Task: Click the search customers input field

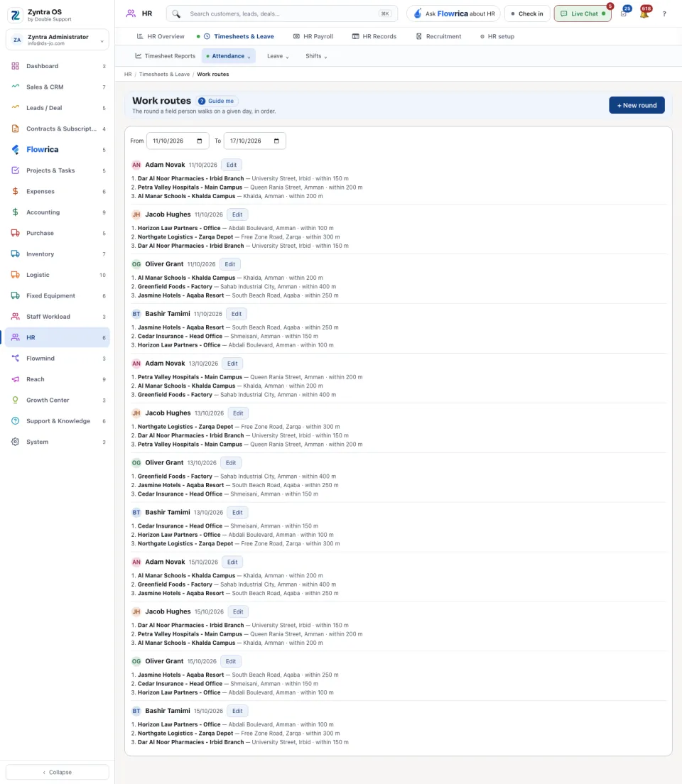Action: pyautogui.click(x=282, y=14)
